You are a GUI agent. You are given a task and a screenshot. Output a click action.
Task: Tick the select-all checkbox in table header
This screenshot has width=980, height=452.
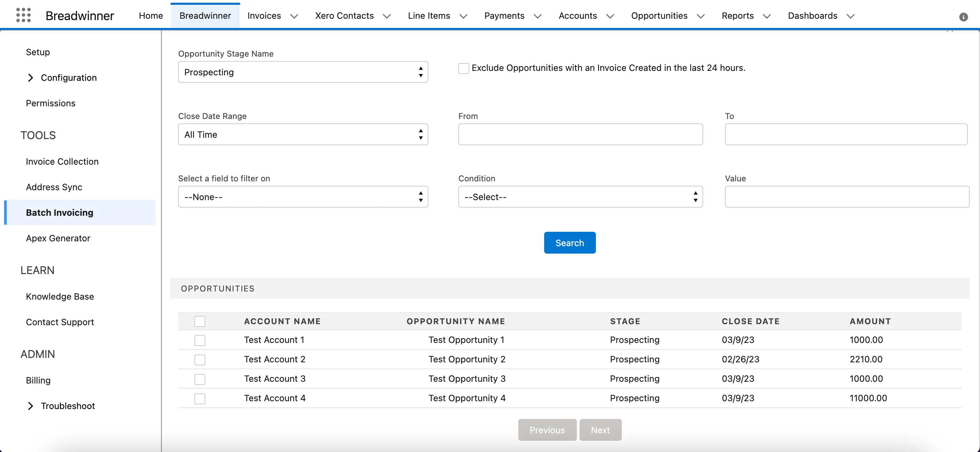click(200, 321)
